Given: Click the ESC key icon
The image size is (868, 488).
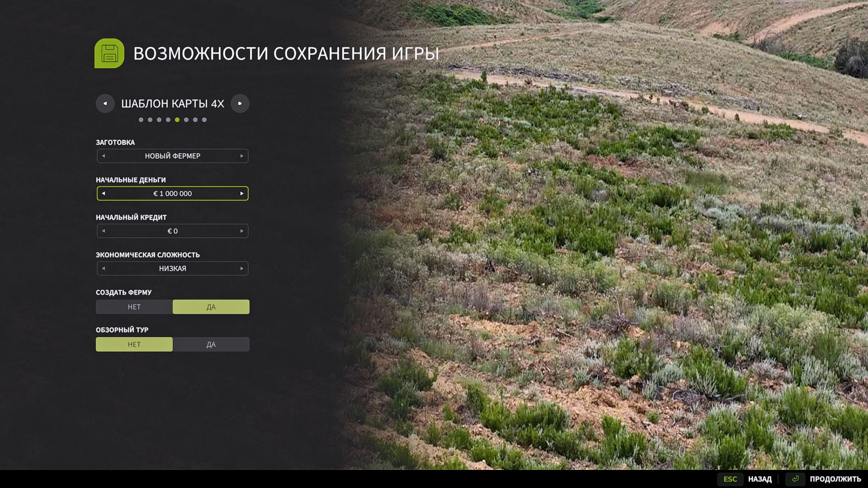Looking at the screenshot, I should (730, 479).
